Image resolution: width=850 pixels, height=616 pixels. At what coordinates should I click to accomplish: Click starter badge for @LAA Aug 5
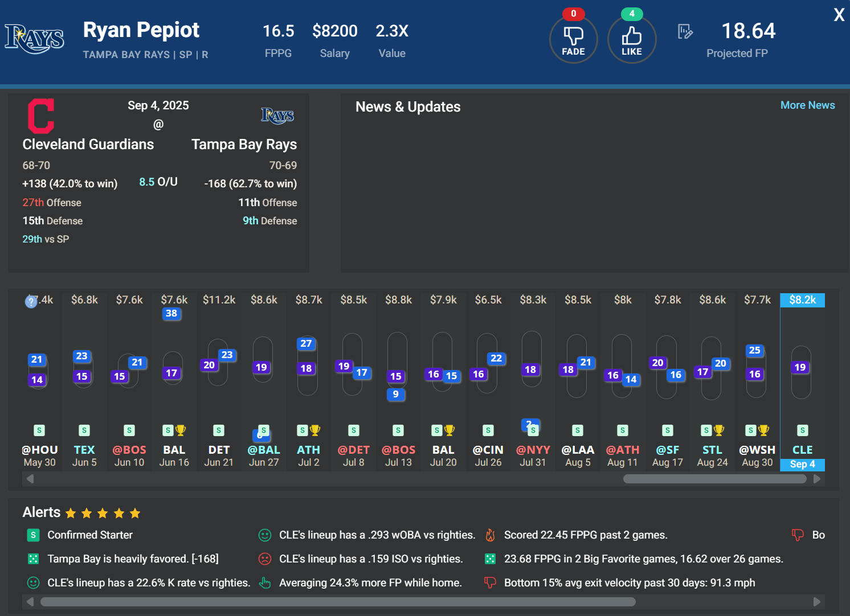tap(578, 430)
